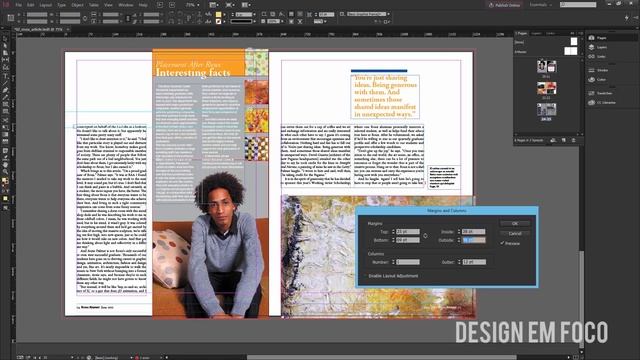The image size is (640, 360).
Task: Click the Gutter input field
Action: click(473, 262)
